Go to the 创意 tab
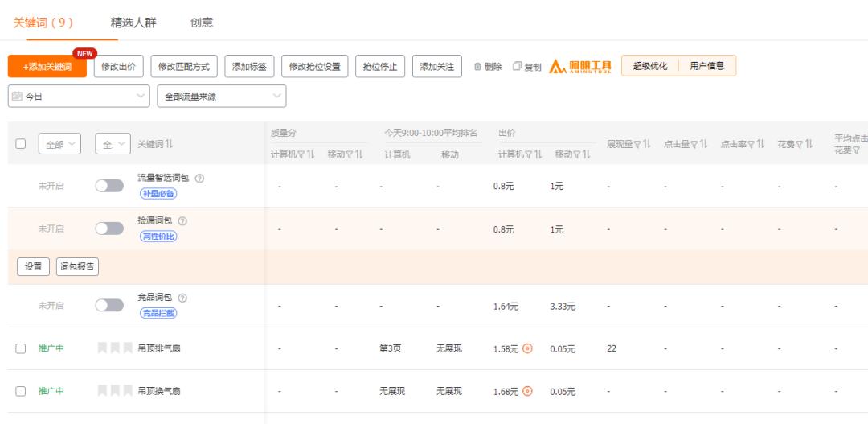Viewport: 868px width, 424px height. click(202, 23)
